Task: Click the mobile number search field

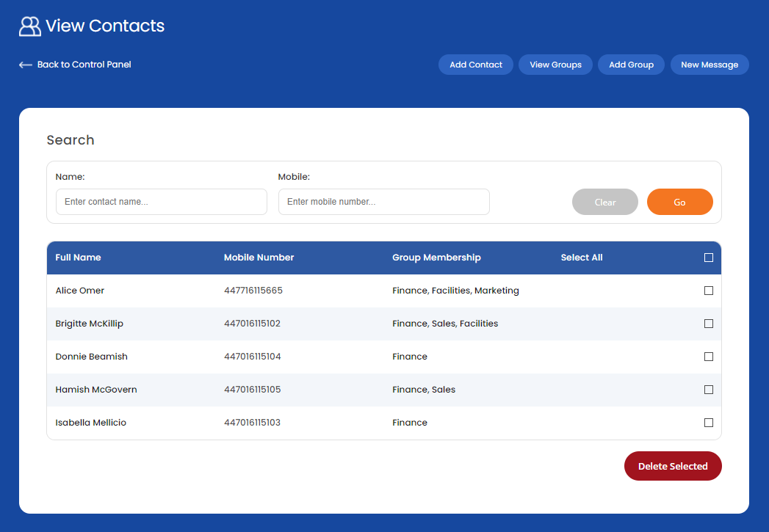Action: pyautogui.click(x=383, y=202)
